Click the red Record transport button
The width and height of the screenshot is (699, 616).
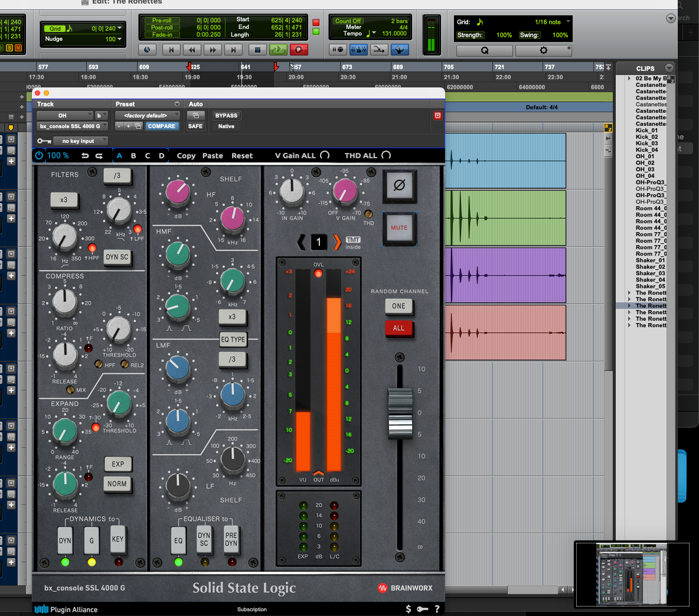point(299,50)
